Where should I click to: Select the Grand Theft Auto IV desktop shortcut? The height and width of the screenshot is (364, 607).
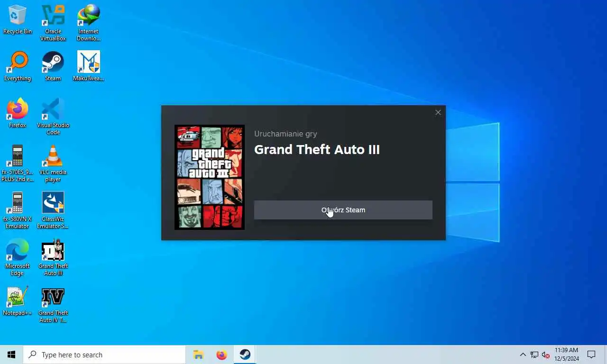click(x=53, y=304)
